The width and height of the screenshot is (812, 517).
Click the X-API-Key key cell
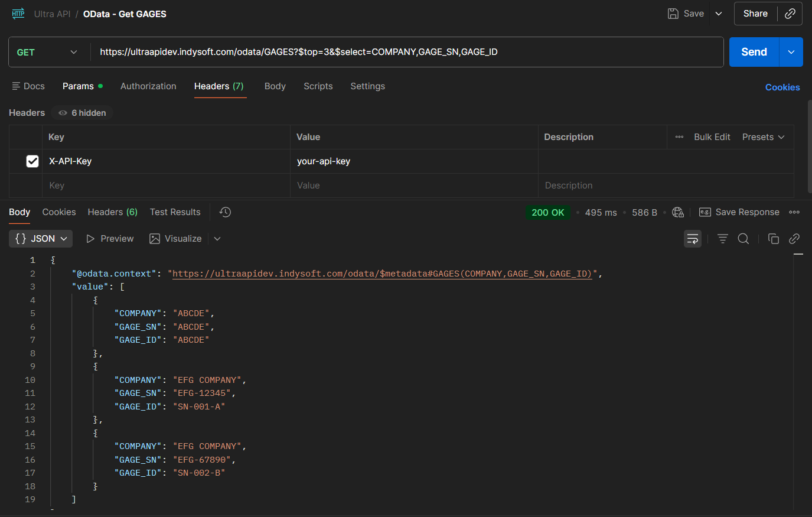(166, 161)
